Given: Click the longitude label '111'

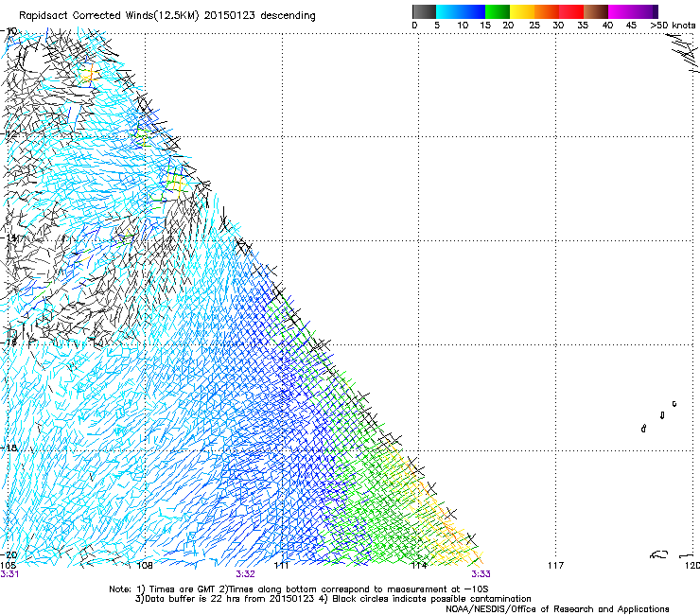Looking at the screenshot, I should coord(281,566).
